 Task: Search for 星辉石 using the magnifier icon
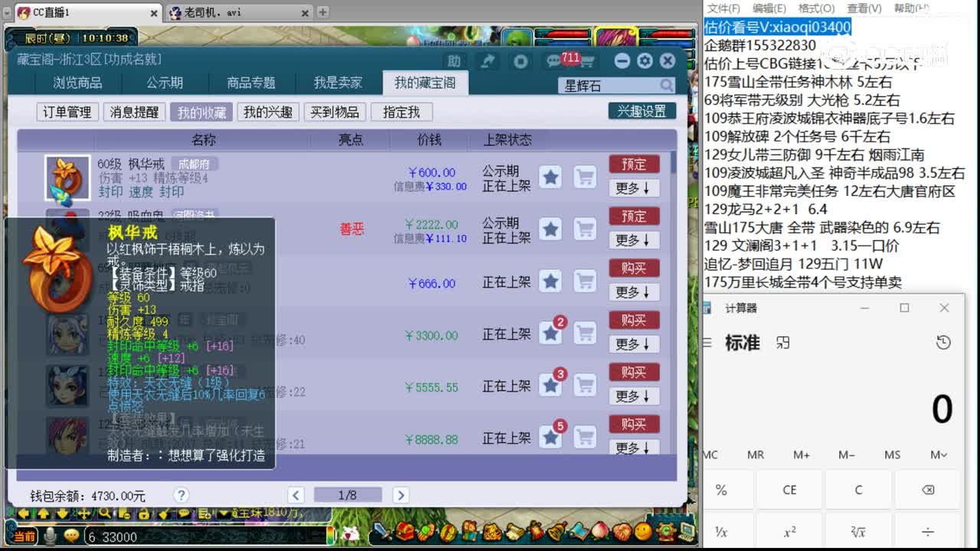click(x=668, y=85)
